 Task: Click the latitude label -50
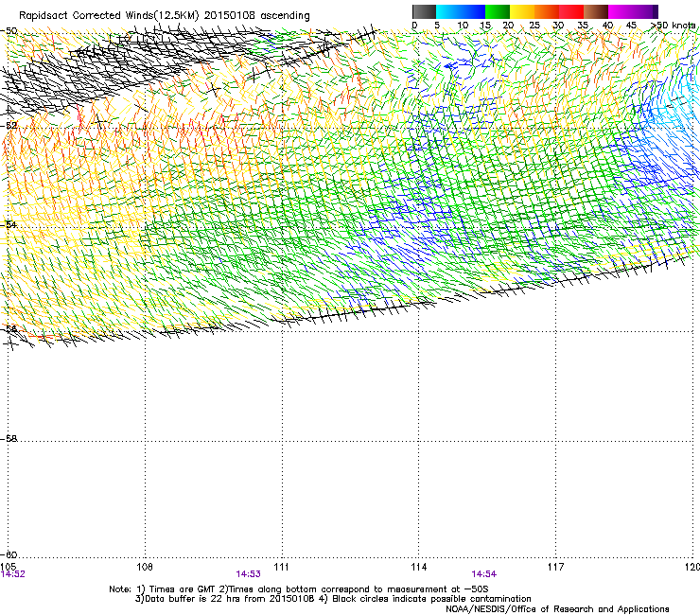pyautogui.click(x=9, y=31)
